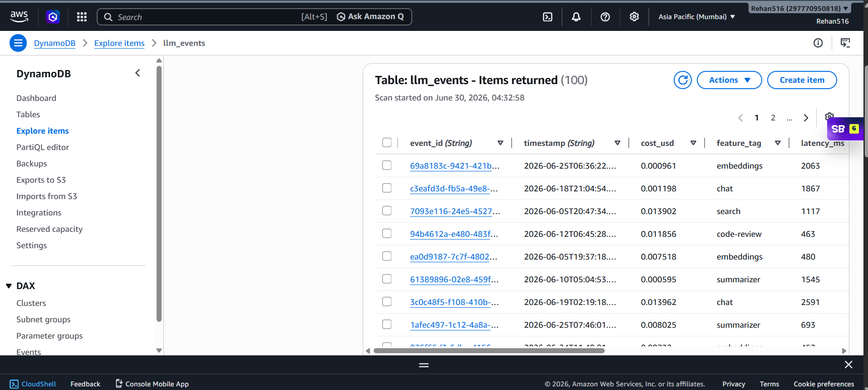868x390 pixels.
Task: Open the info panel icon
Action: pyautogui.click(x=818, y=43)
